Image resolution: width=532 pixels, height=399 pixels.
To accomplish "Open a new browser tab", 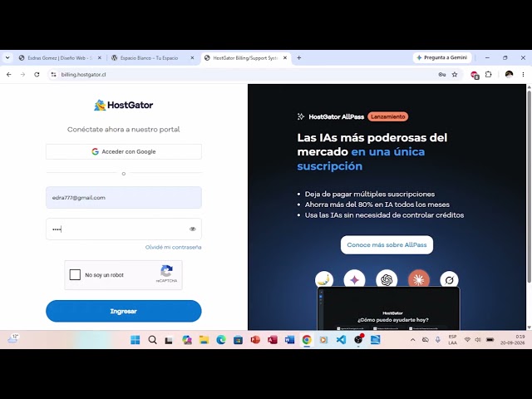I will 299,57.
